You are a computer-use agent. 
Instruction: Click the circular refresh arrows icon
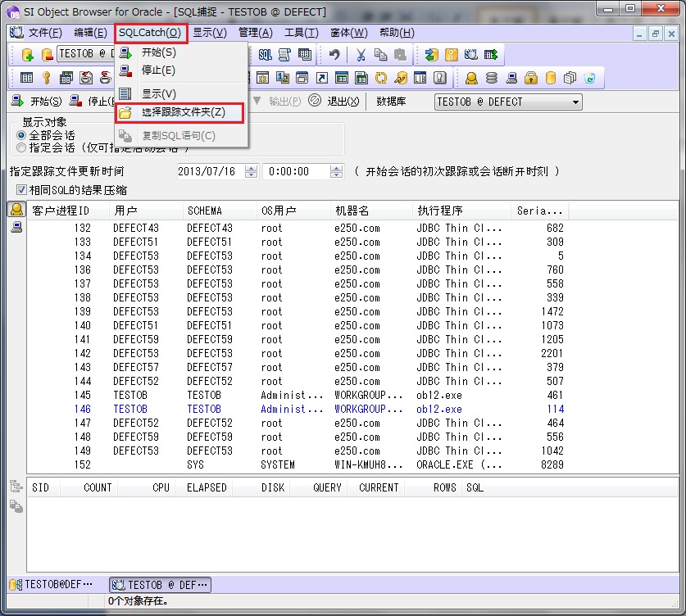381,79
